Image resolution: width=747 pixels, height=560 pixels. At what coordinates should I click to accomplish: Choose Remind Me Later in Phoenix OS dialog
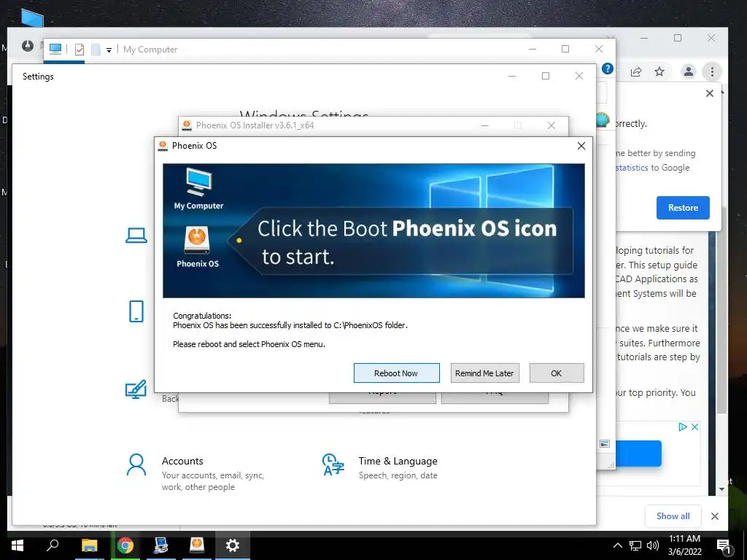[484, 373]
